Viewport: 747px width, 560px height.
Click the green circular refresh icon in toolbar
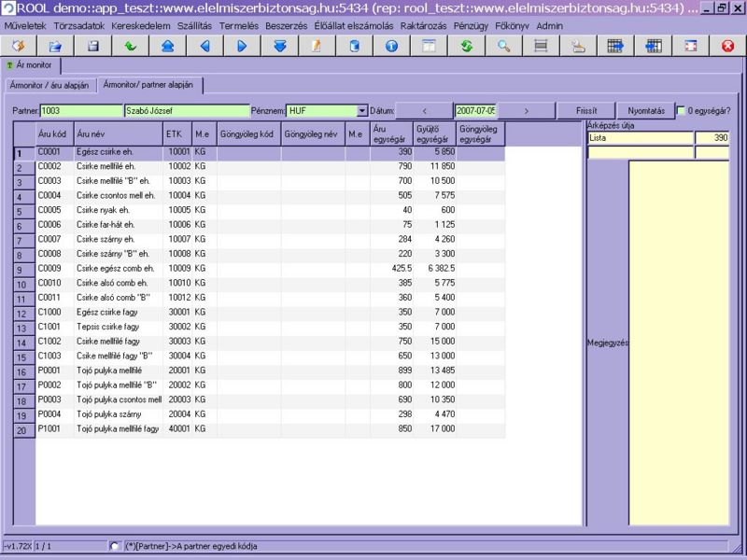tap(466, 45)
